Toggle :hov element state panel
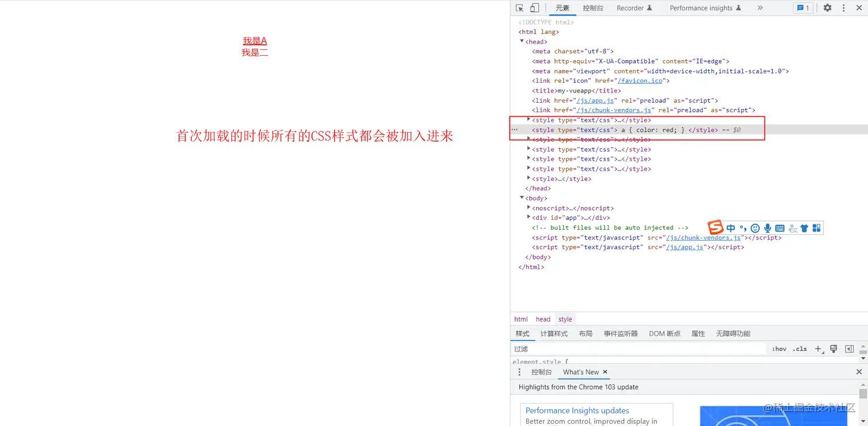The width and height of the screenshot is (868, 426). coord(779,349)
